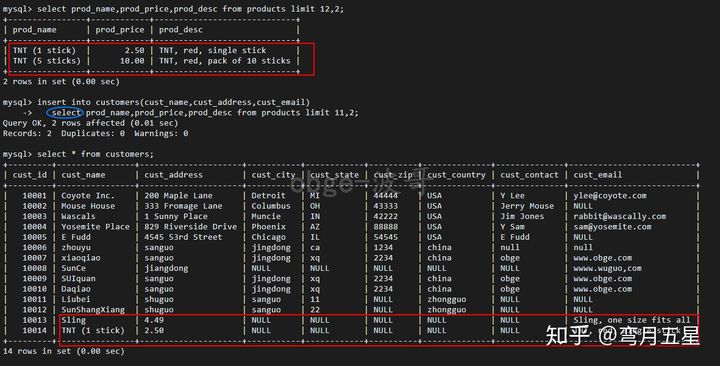Click the prod_price column header

tap(120, 30)
